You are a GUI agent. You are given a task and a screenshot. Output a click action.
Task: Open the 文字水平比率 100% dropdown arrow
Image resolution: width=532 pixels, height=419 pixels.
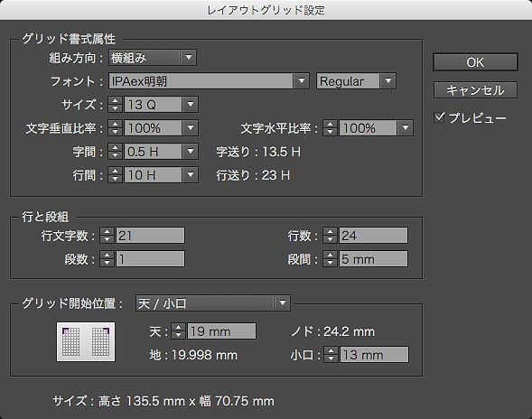[406, 128]
